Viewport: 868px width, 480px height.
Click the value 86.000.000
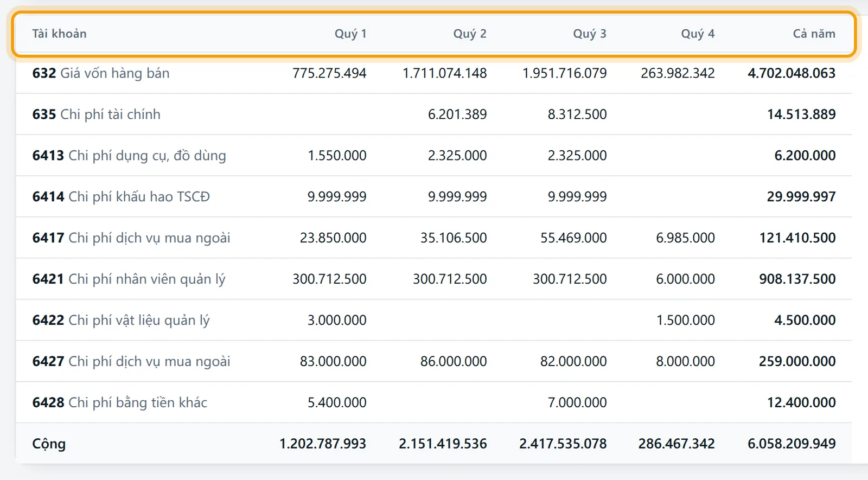(454, 362)
